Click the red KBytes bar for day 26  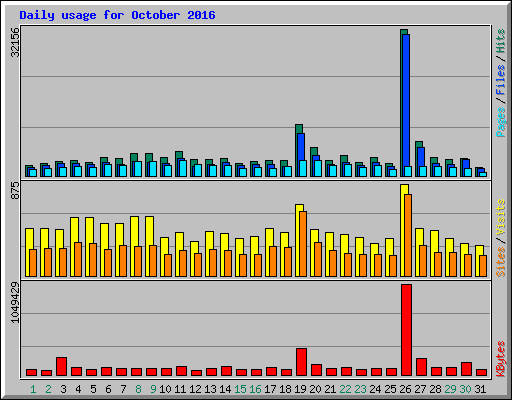[406, 330]
